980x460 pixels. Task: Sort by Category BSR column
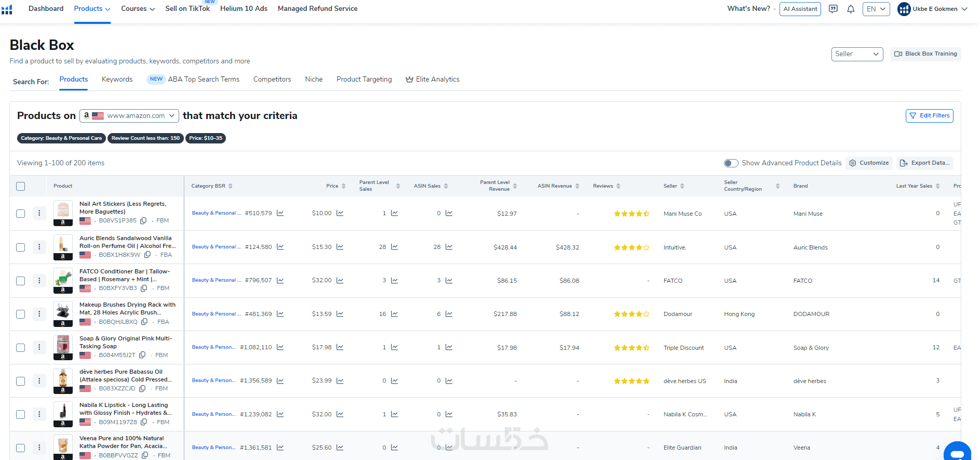pos(231,186)
